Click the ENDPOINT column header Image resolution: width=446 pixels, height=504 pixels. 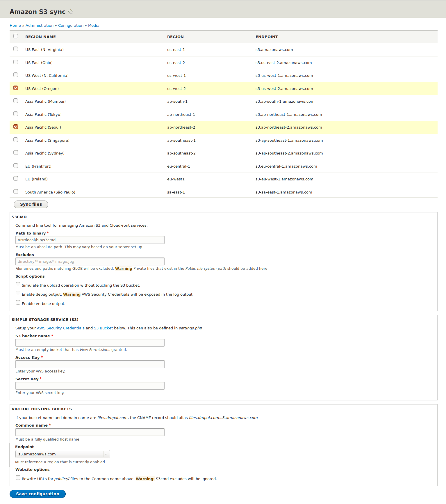[267, 37]
